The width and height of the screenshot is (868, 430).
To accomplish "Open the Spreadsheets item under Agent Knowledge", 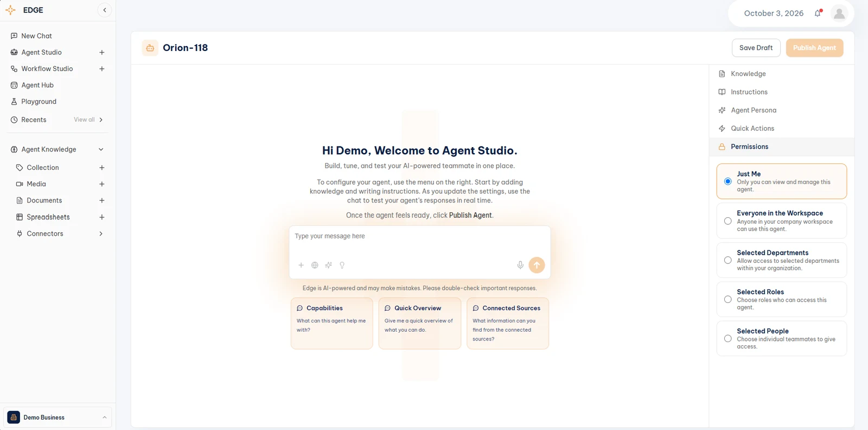I will 48,217.
